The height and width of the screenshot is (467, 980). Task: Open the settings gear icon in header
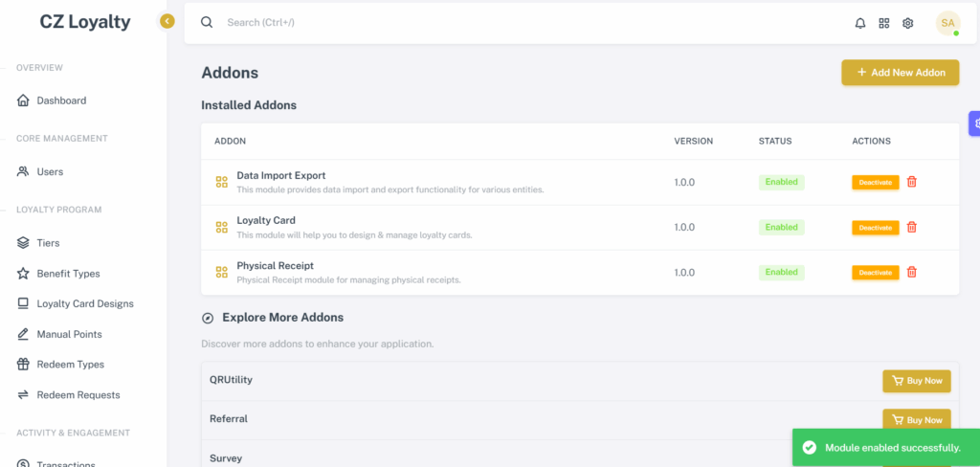click(x=907, y=23)
